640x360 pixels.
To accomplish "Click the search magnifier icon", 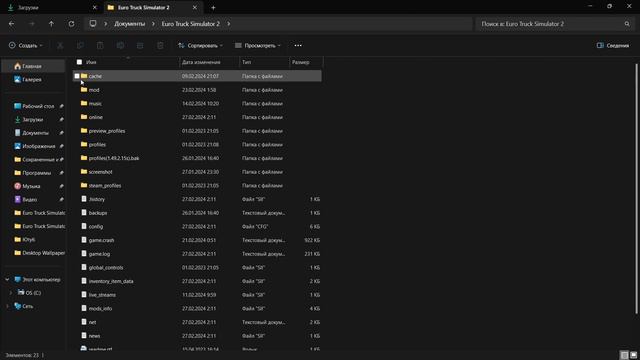I will [627, 24].
